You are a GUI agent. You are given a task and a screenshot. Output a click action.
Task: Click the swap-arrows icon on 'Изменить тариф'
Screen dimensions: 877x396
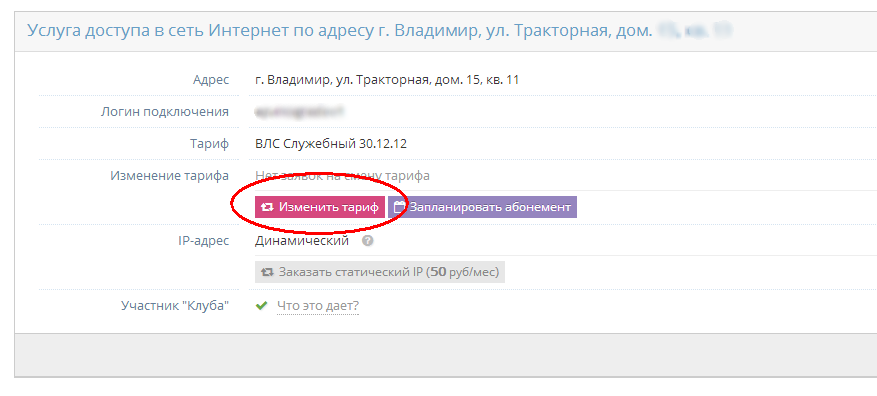(x=267, y=207)
